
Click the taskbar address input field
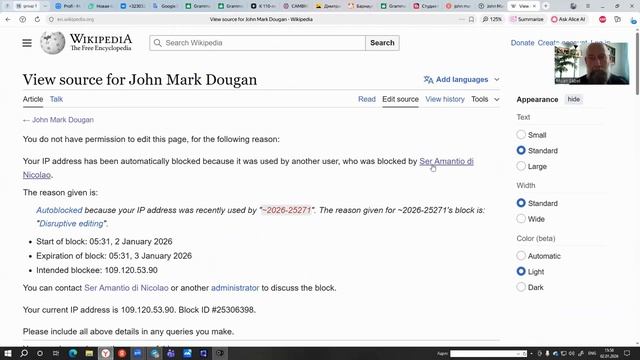pyautogui.click(x=488, y=353)
